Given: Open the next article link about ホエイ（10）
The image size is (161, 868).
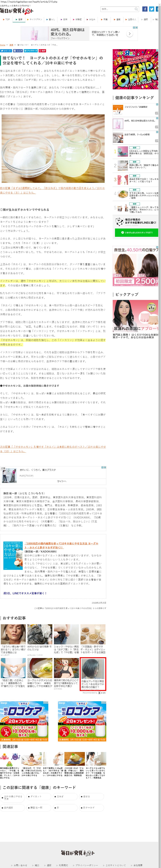Looking at the screenshot, I should [x=53, y=449].
